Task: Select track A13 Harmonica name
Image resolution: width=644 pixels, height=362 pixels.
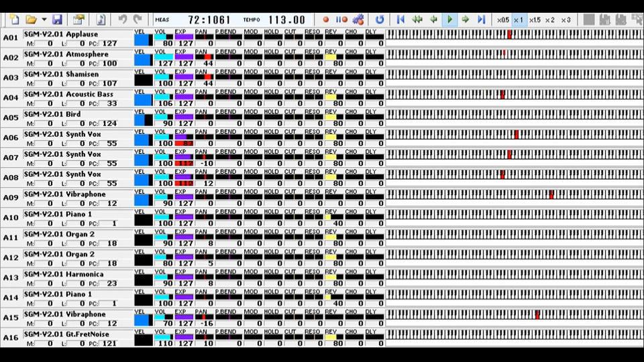Action: pos(64,274)
